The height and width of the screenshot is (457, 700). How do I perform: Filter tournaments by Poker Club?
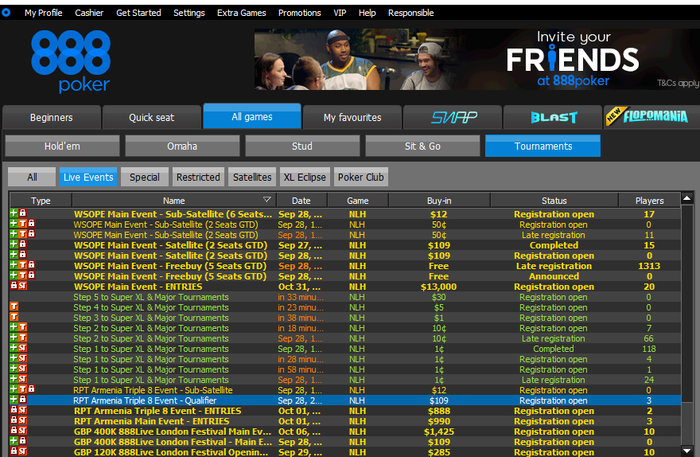click(361, 177)
